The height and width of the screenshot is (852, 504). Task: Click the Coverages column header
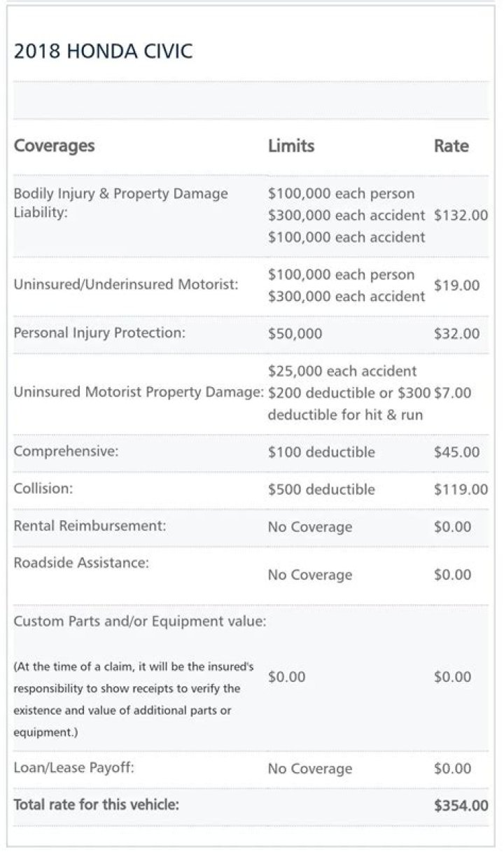point(54,146)
